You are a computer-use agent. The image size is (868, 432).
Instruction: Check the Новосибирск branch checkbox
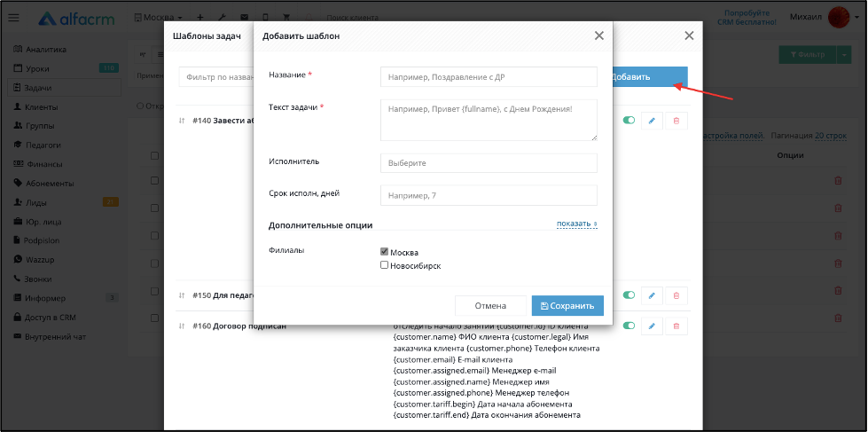384,265
